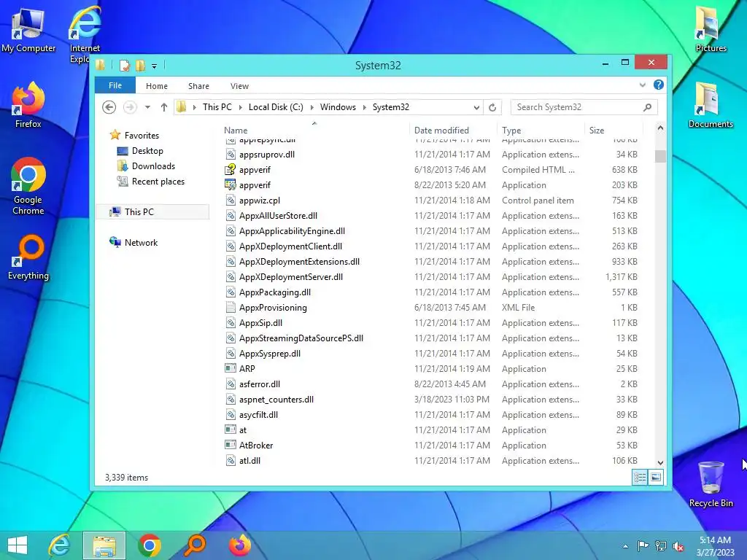
Task: Open Internet Explorer from the taskbar
Action: 60,545
